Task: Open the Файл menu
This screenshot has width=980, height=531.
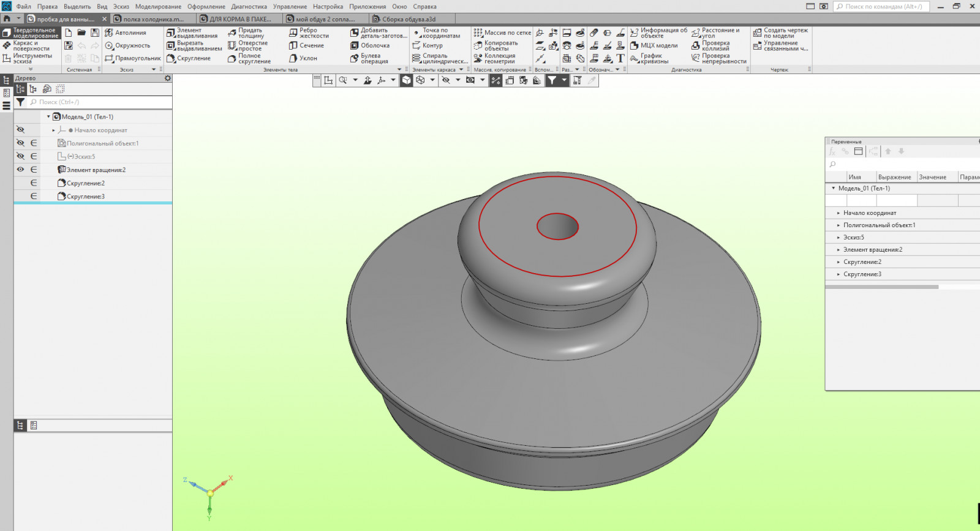Action: tap(24, 6)
